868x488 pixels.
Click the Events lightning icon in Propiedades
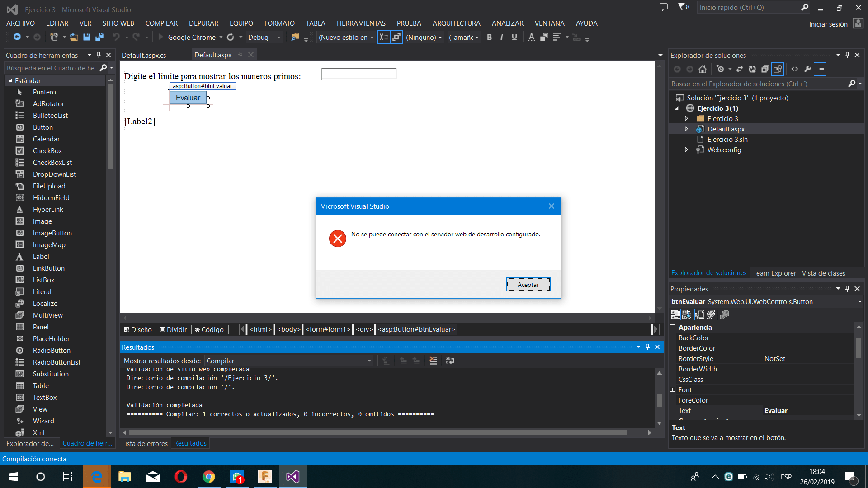coord(711,315)
